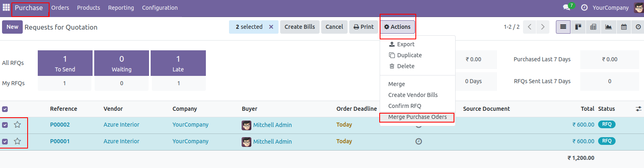
Task: Click the New button
Action: (x=12, y=27)
